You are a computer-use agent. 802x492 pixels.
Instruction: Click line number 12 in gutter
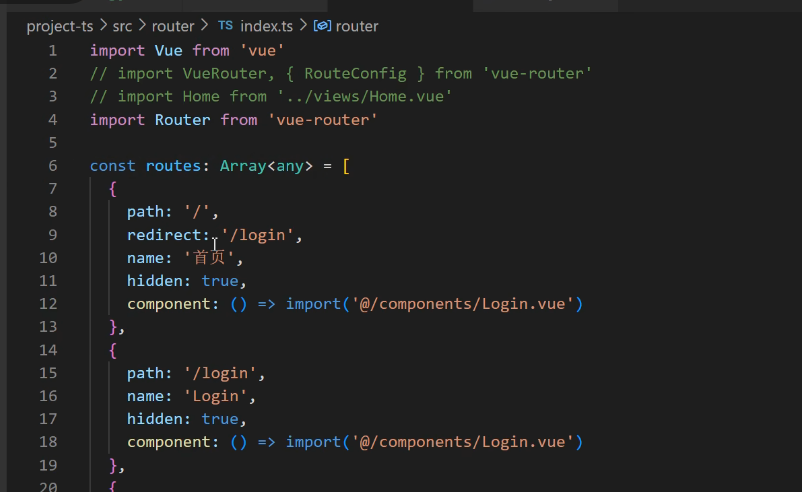click(48, 304)
